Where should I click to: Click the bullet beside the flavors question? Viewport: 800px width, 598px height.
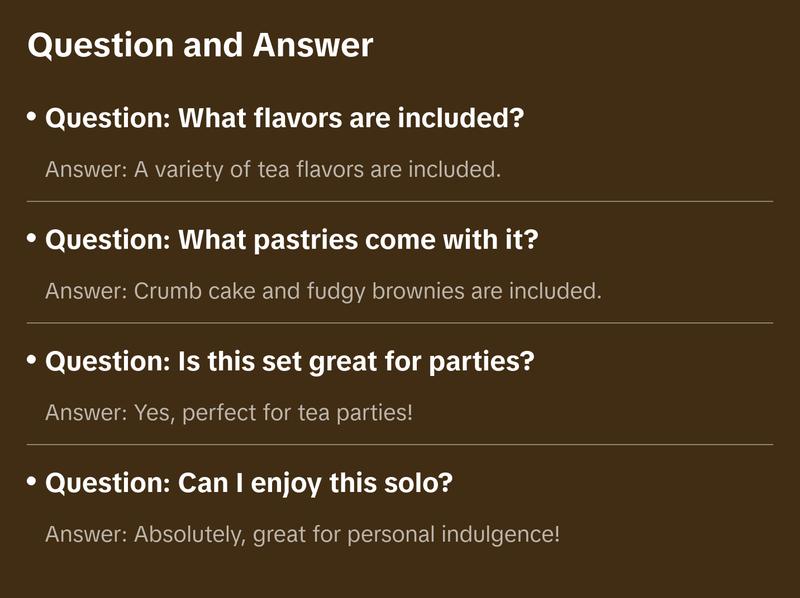(32, 117)
